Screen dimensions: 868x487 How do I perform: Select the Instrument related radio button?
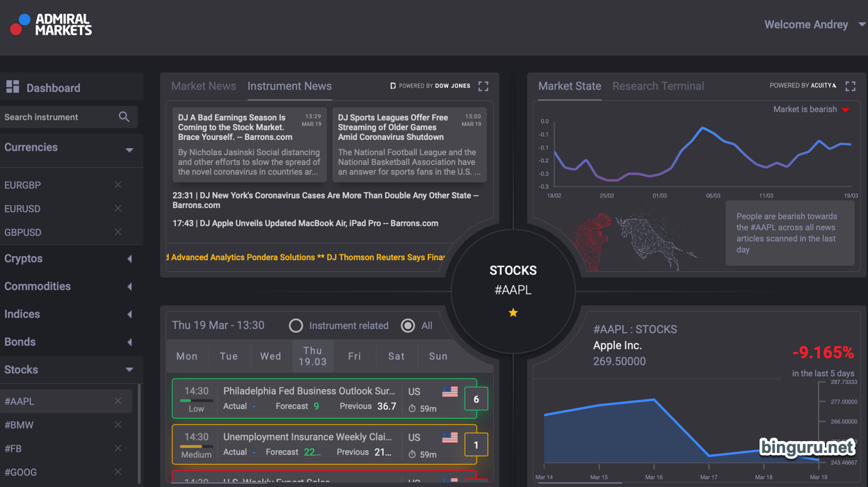296,326
